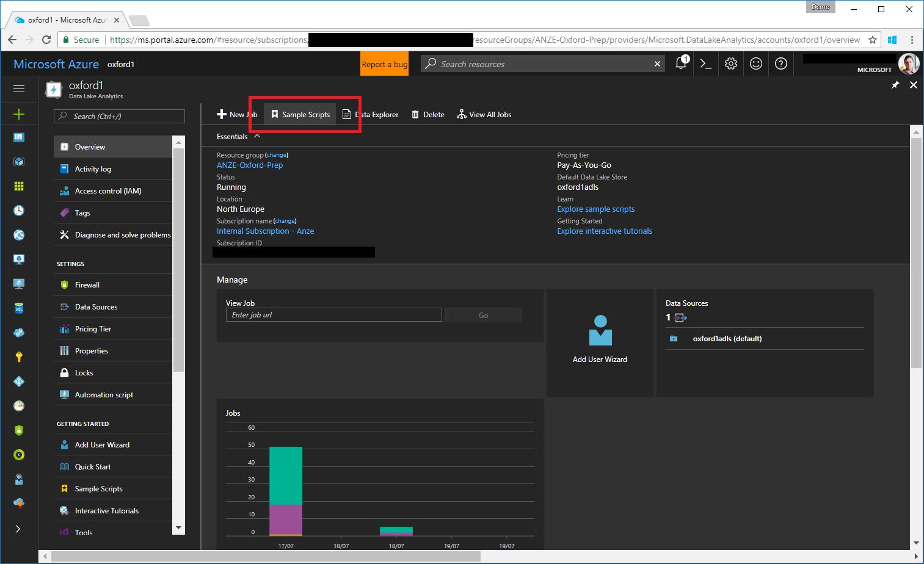Open Pricing Tier settings
The height and width of the screenshot is (564, 924).
coord(114,329)
